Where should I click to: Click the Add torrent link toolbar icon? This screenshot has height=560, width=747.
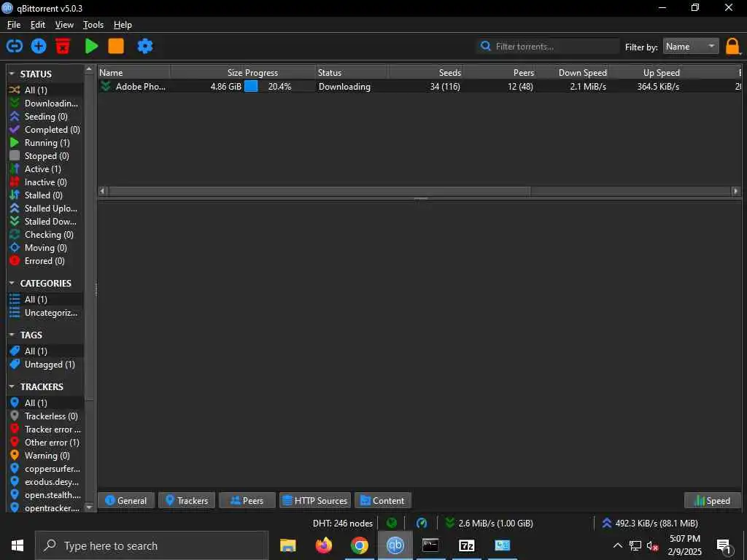pyautogui.click(x=15, y=46)
